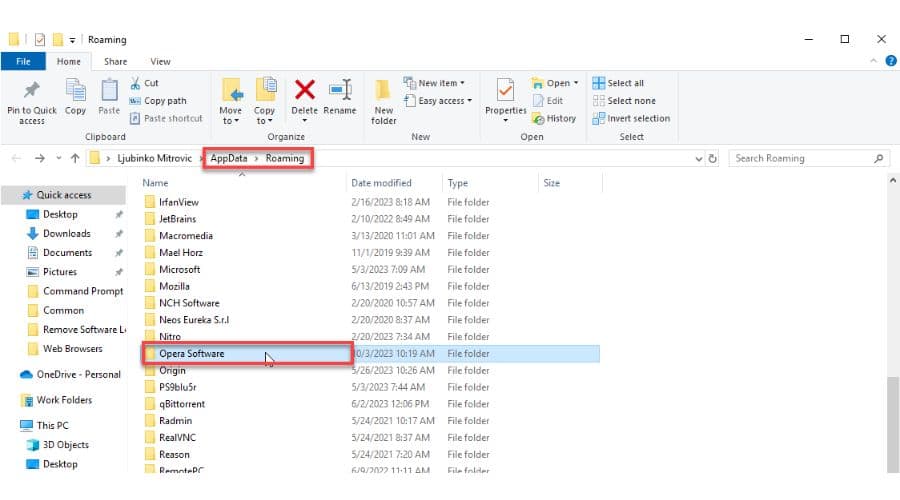Open the File menu
Screen dimensions: 900x500
point(24,61)
